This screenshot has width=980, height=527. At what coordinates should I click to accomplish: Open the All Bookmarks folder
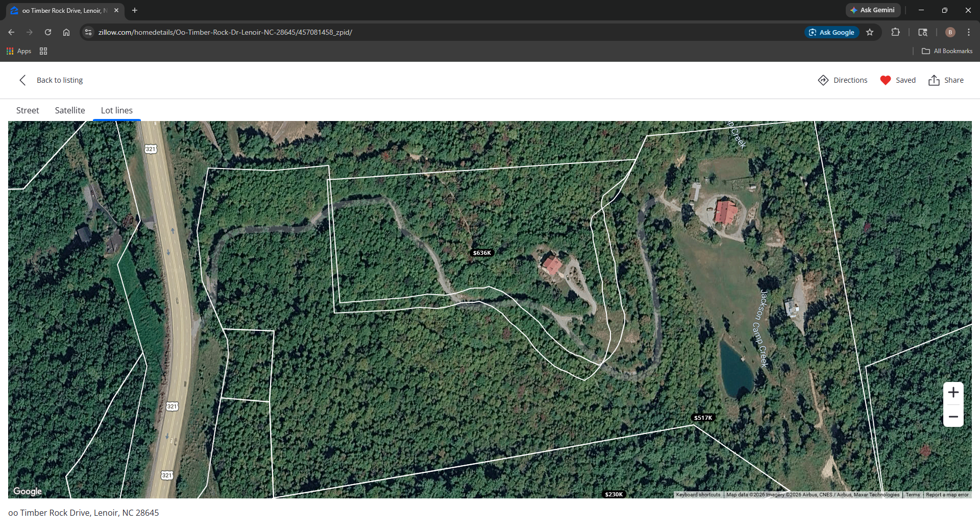point(947,51)
